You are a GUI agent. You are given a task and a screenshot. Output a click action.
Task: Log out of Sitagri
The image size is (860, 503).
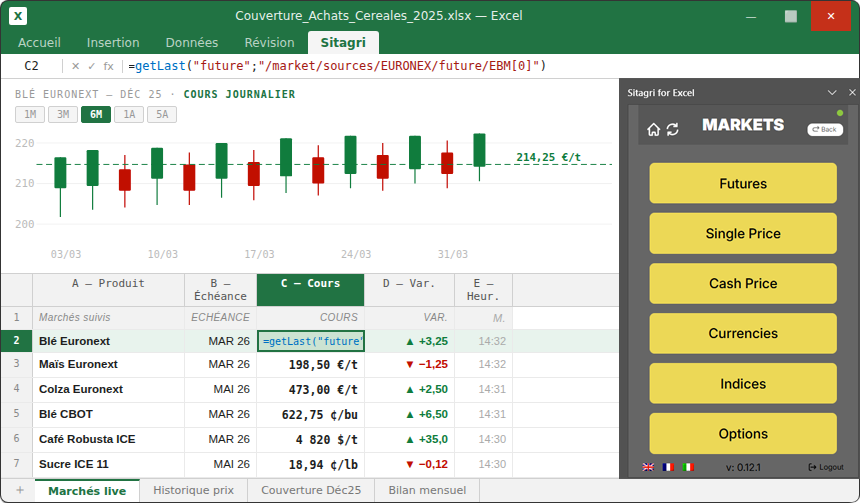[826, 467]
